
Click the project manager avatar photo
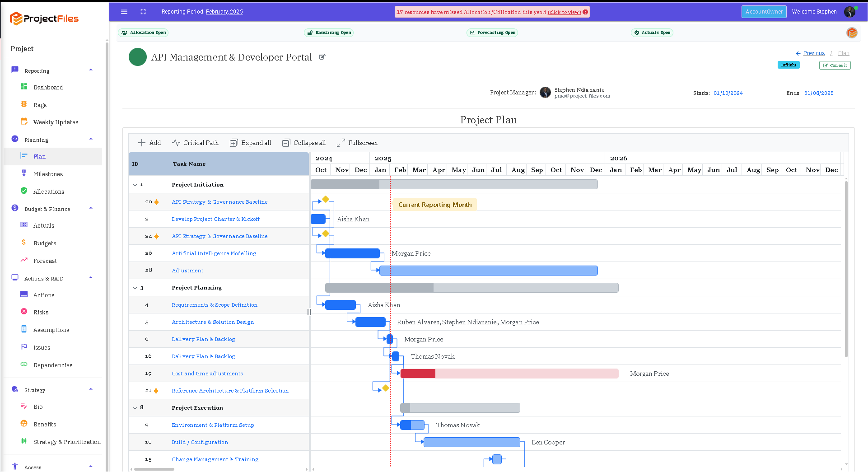click(546, 93)
